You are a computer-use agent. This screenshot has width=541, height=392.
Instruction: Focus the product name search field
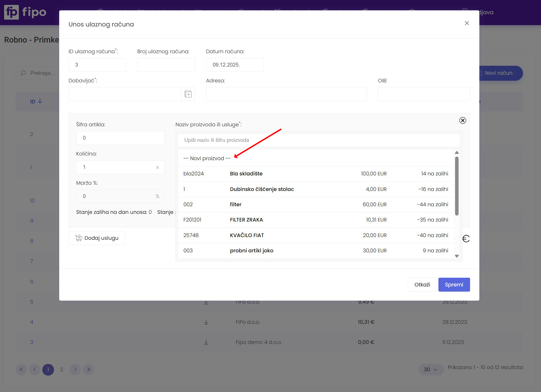(318, 140)
